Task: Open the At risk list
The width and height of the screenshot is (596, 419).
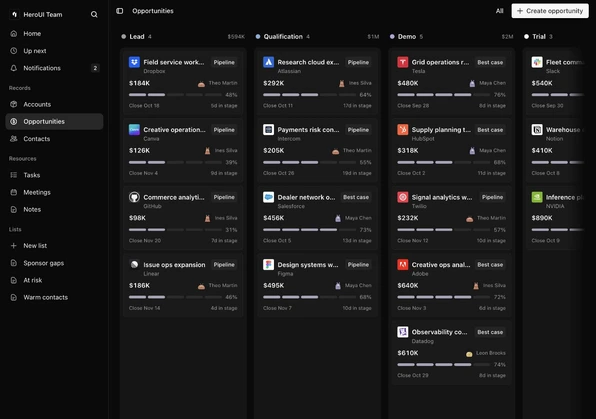Action: tap(54, 280)
